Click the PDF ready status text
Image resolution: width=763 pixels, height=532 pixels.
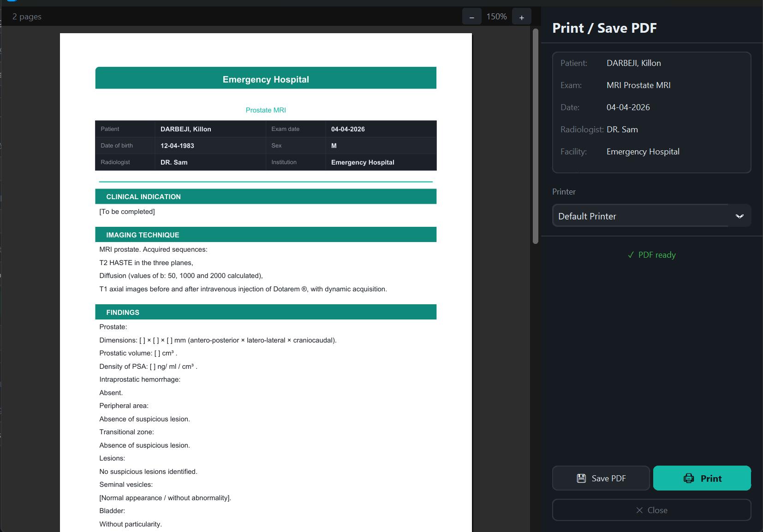pos(657,254)
